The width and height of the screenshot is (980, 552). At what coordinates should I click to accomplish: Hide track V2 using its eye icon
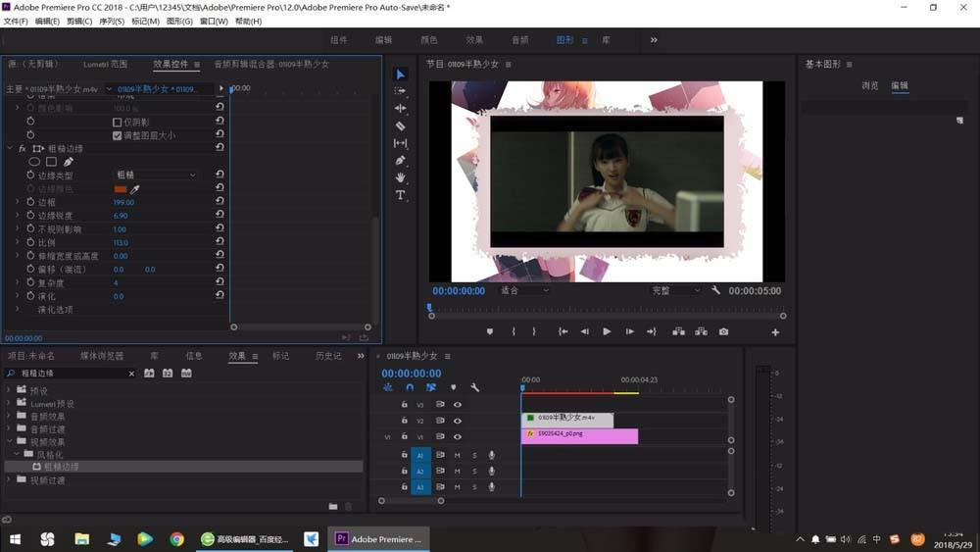(x=457, y=421)
